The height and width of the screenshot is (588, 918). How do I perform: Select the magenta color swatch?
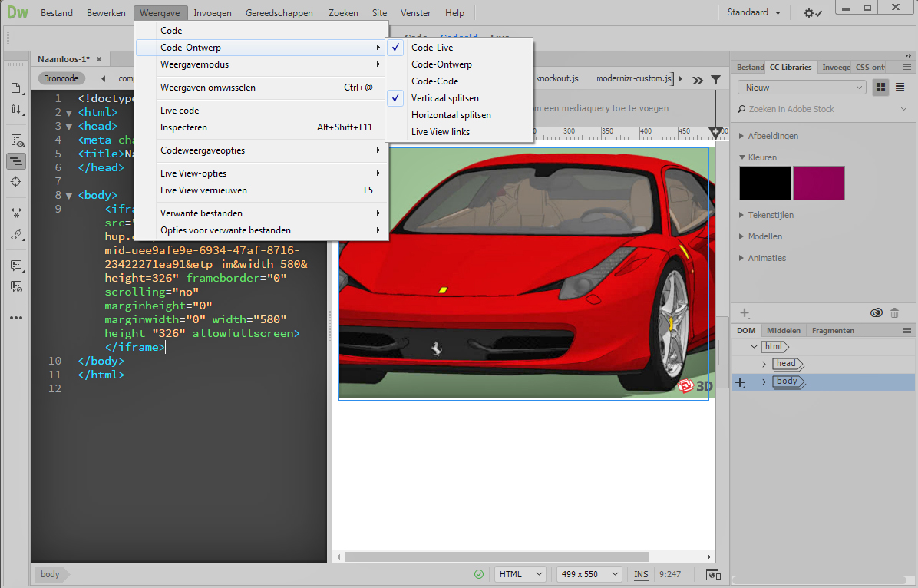pos(818,183)
